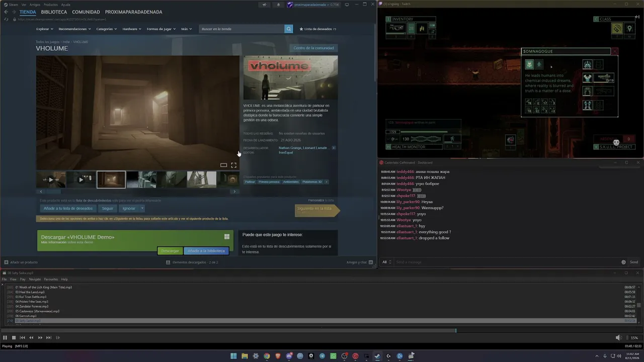Open the Amigos menu in Steam

pos(35,5)
